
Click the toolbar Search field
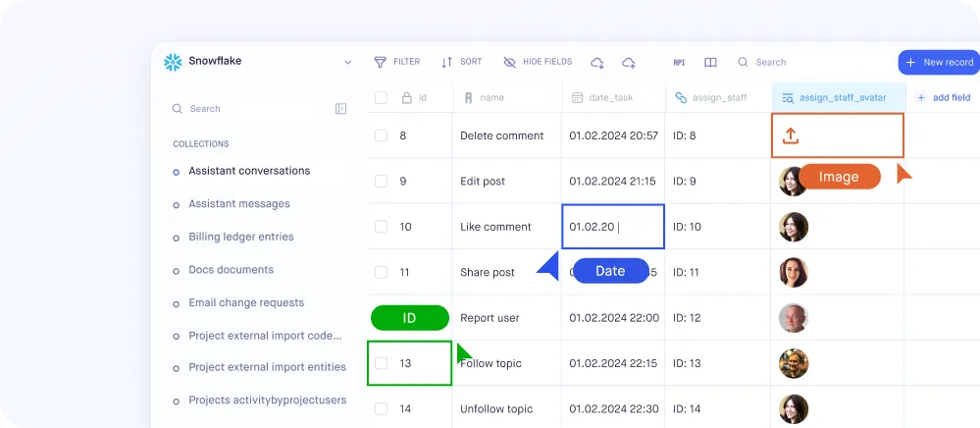pyautogui.click(x=762, y=62)
